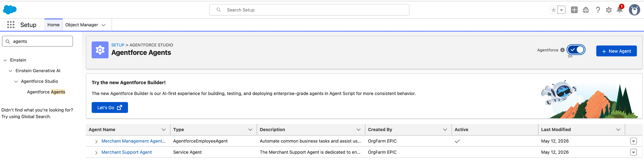Click the SETUP breadcrumb link
This screenshot has height=165, width=644.
pyautogui.click(x=118, y=45)
